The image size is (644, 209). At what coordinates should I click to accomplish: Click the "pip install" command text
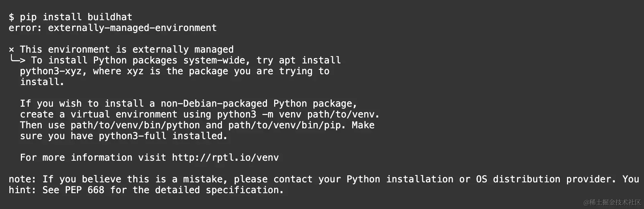[50, 17]
